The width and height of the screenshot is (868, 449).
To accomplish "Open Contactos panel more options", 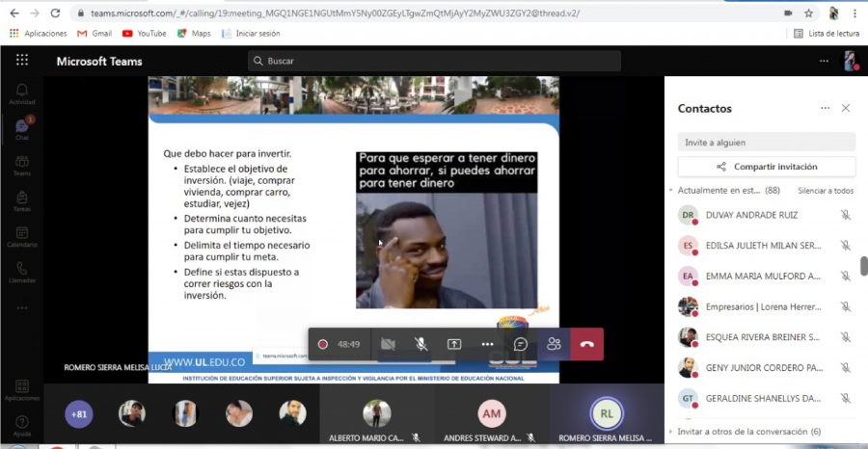I will click(825, 108).
